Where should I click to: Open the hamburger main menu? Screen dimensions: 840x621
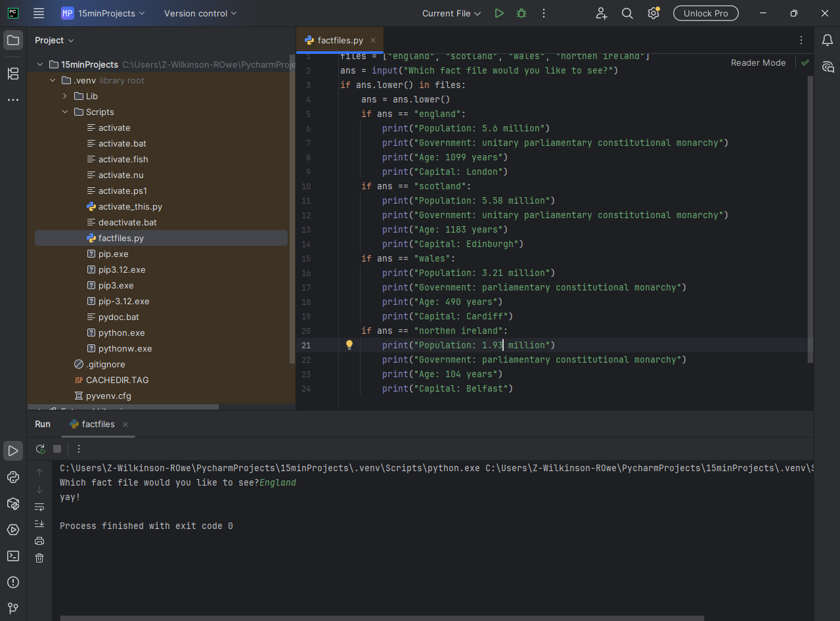[x=39, y=13]
